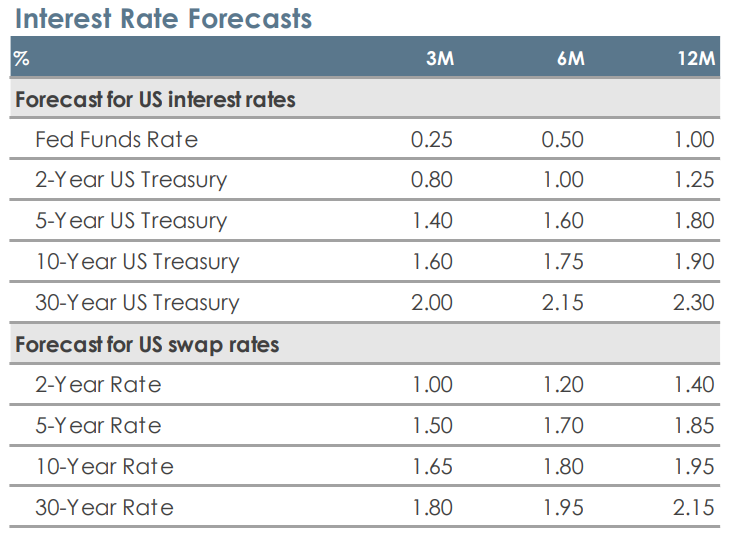Click the 30-Year Rate swap row label
Image resolution: width=742 pixels, height=540 pixels.
coord(104,508)
